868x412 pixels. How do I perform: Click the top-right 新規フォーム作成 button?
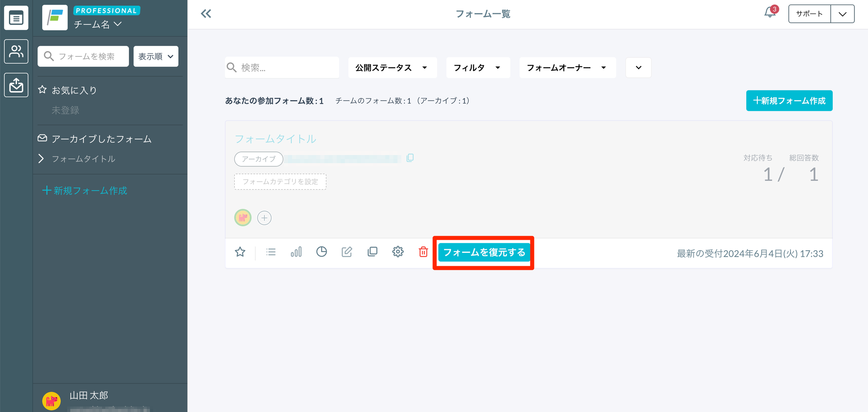click(x=789, y=101)
